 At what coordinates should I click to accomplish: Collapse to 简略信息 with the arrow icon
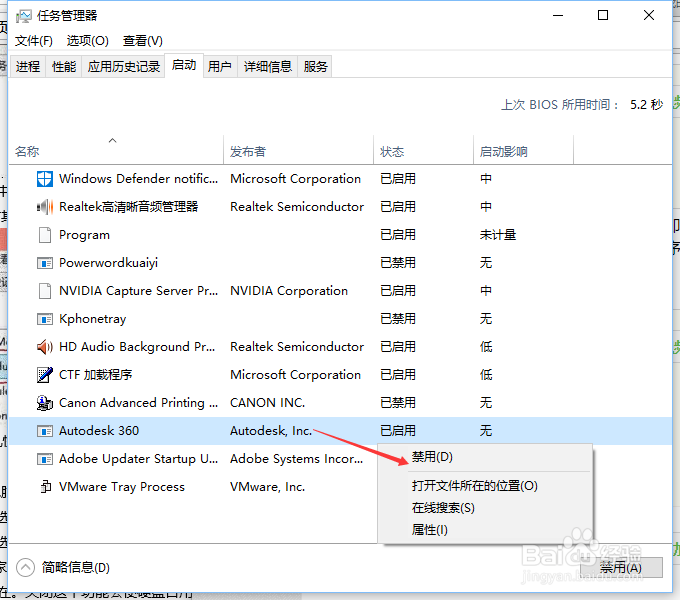25,567
